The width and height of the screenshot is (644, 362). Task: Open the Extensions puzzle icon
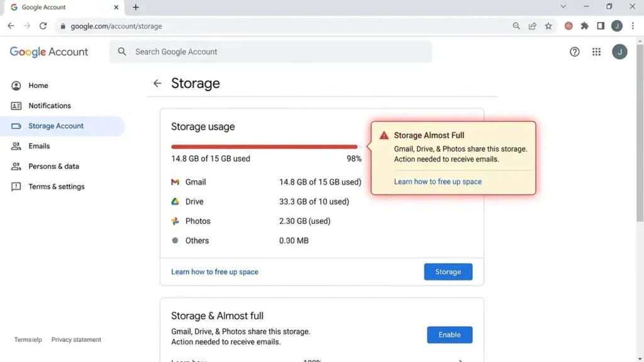[584, 26]
